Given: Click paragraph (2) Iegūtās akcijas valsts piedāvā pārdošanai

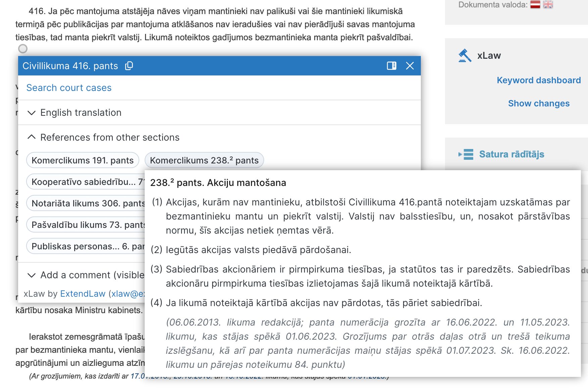Looking at the screenshot, I should click(251, 250).
